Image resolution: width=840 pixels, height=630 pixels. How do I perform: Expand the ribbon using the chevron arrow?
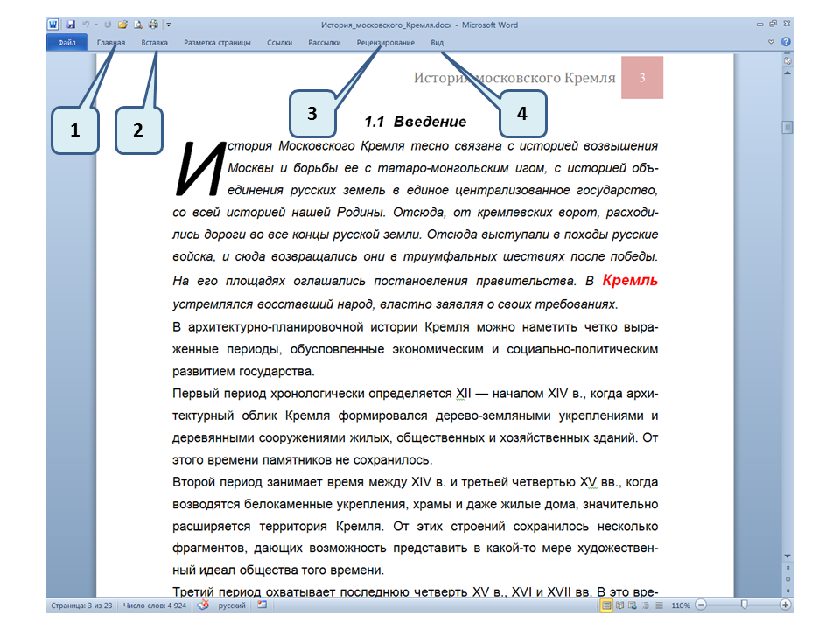pyautogui.click(x=771, y=42)
